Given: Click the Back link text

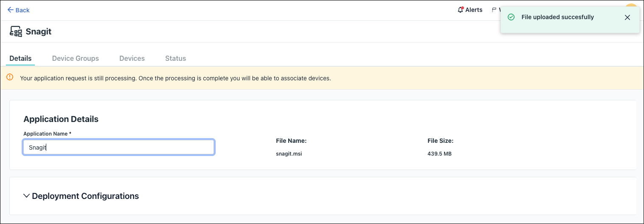Looking at the screenshot, I should 22,10.
